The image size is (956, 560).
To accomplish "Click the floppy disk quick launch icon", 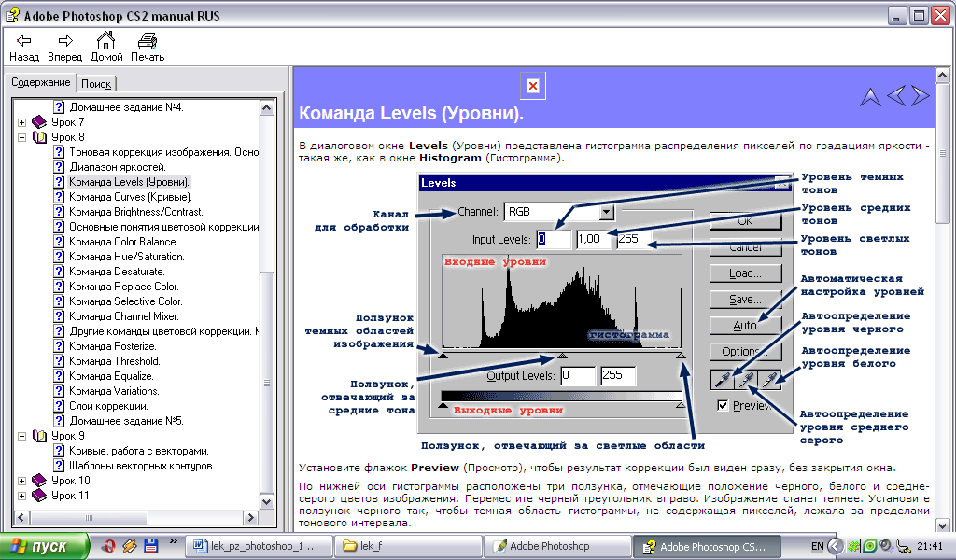I will tap(150, 546).
